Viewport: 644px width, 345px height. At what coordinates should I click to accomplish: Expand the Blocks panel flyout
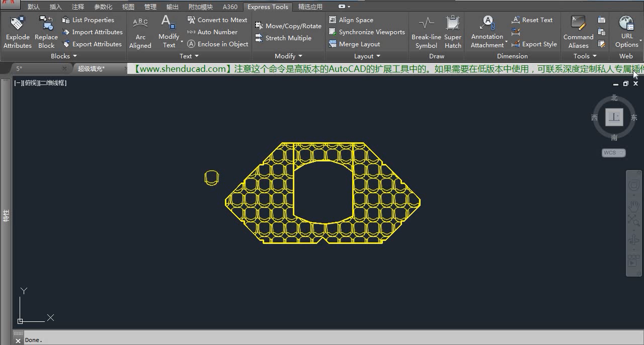[64, 56]
